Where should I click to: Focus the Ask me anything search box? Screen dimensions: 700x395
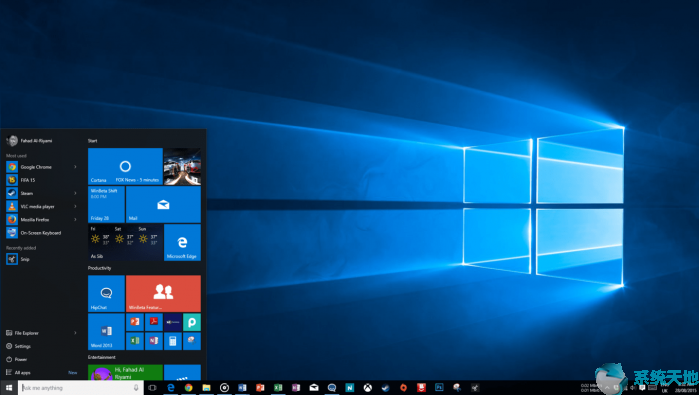pyautogui.click(x=81, y=388)
